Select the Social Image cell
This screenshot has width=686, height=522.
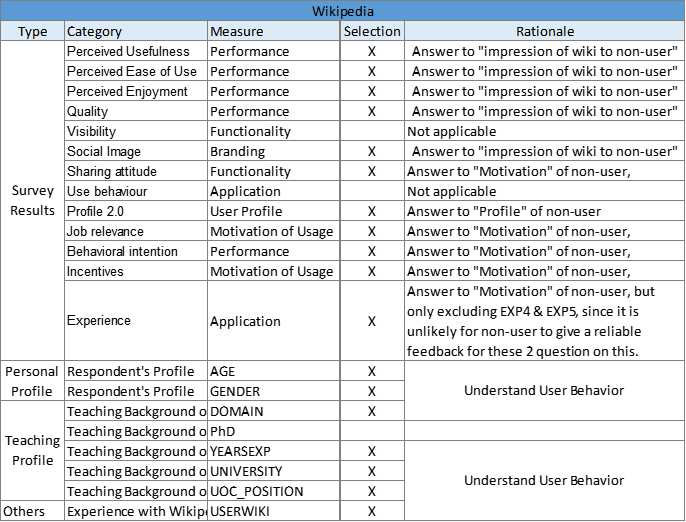pyautogui.click(x=136, y=151)
